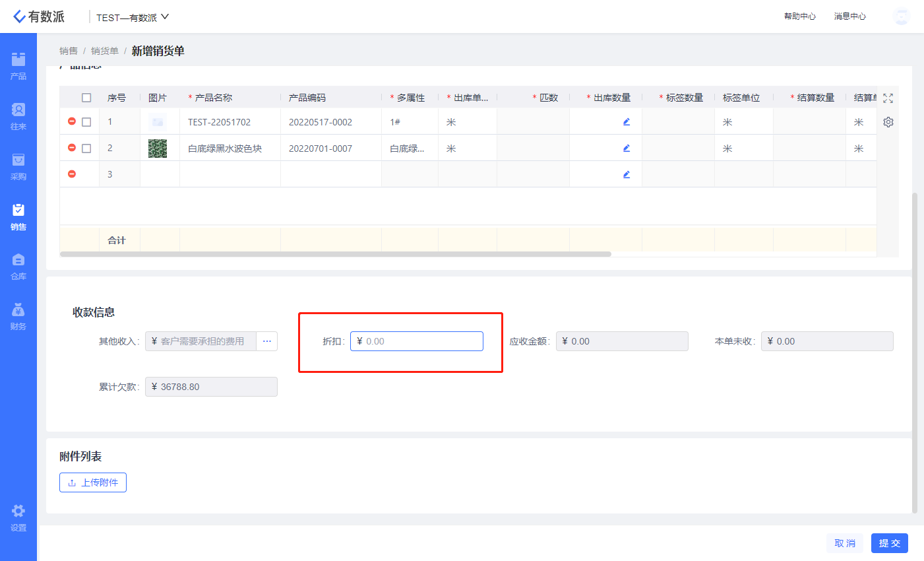This screenshot has width=924, height=561.
Task: Remove row 3 with red minus icon
Action: point(72,174)
